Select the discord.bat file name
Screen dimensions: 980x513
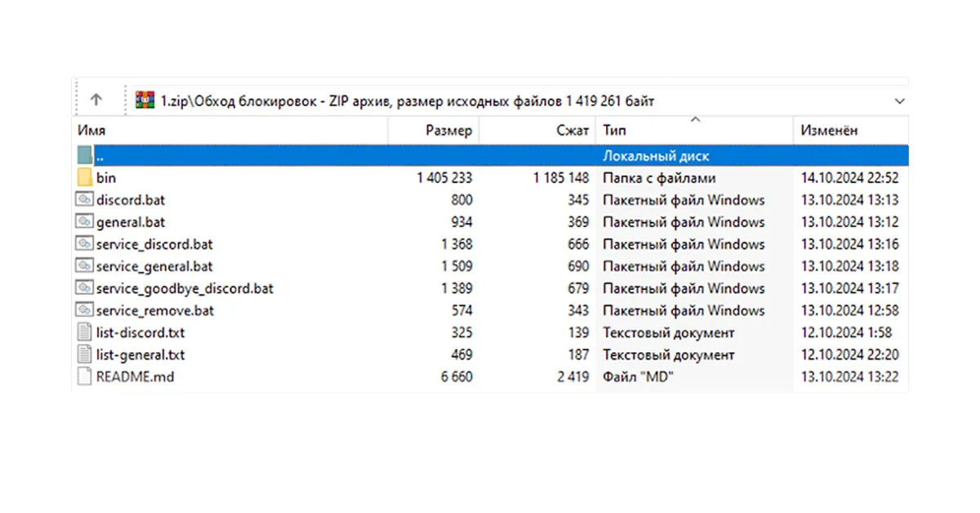point(131,199)
